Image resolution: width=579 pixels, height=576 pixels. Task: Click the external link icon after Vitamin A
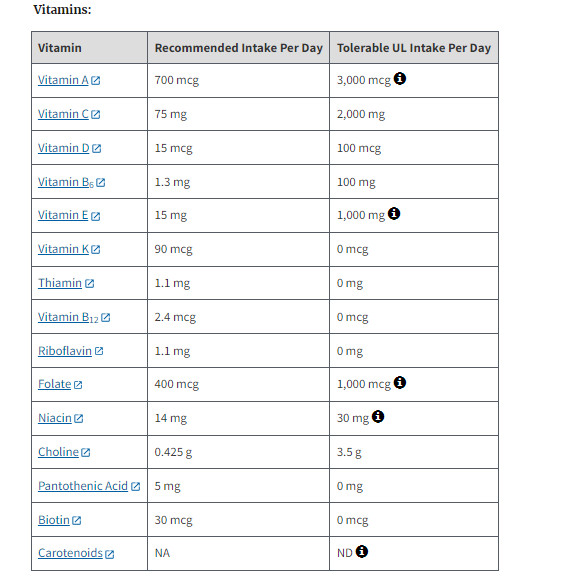click(96, 80)
